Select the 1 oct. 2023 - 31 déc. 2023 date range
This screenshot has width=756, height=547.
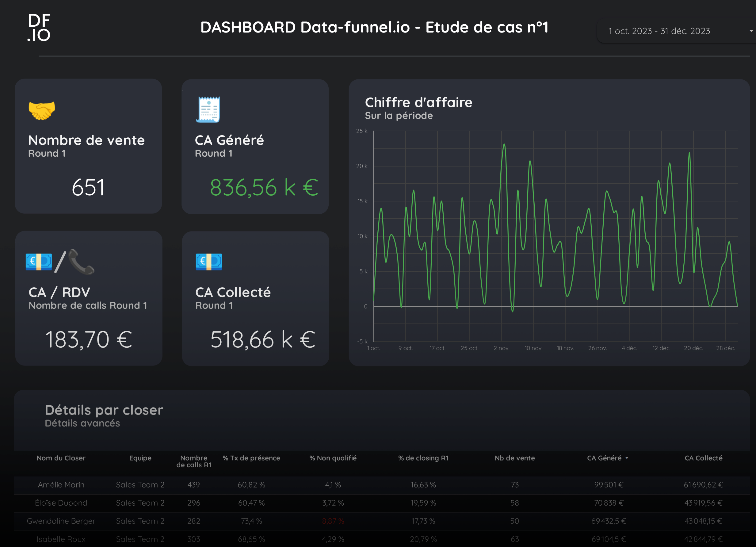coord(659,31)
